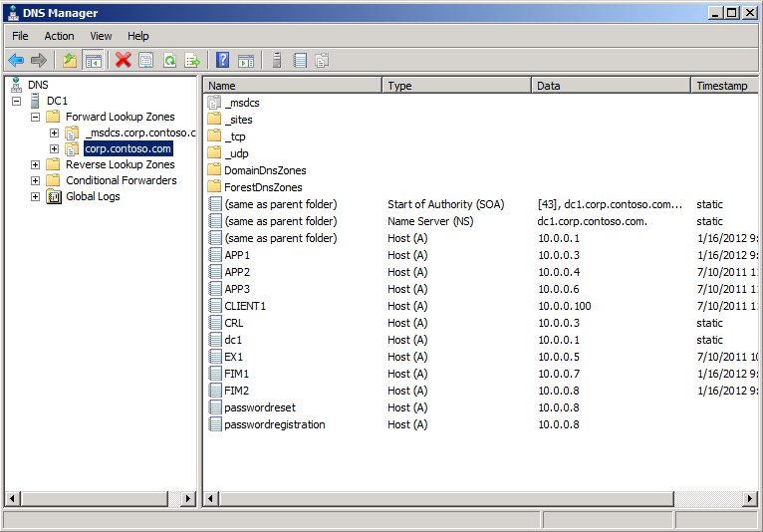Select the APP3 host record

point(481,289)
